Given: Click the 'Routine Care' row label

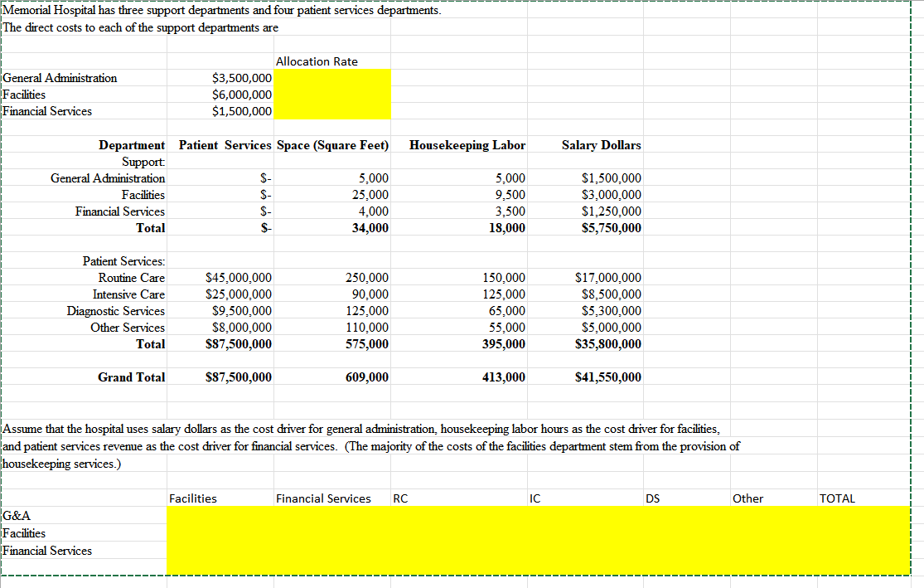Looking at the screenshot, I should [132, 277].
